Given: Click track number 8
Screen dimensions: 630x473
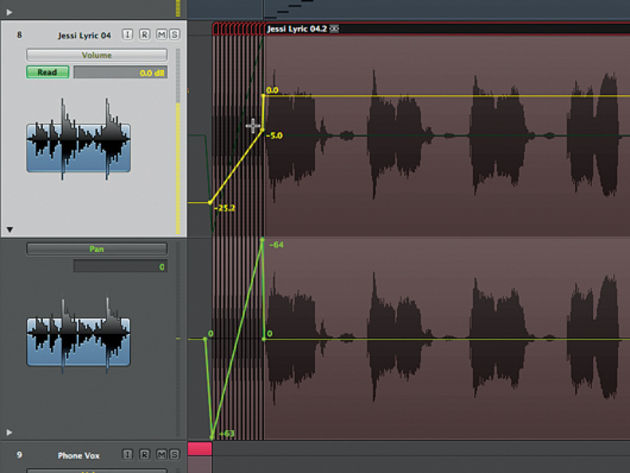Looking at the screenshot, I should pyautogui.click(x=19, y=35).
